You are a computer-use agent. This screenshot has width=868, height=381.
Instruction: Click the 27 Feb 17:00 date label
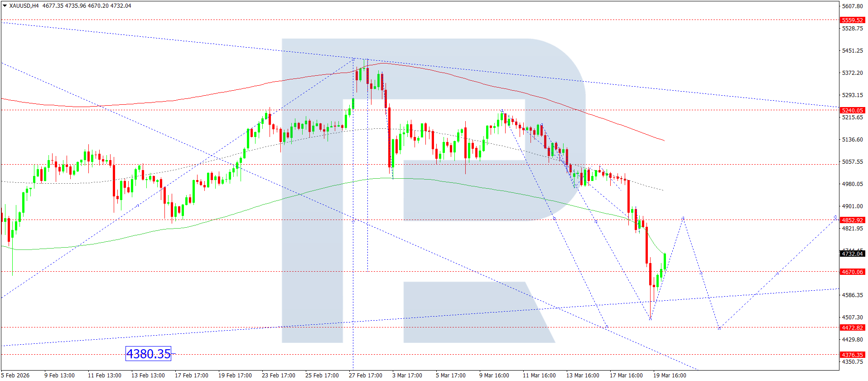(365, 375)
